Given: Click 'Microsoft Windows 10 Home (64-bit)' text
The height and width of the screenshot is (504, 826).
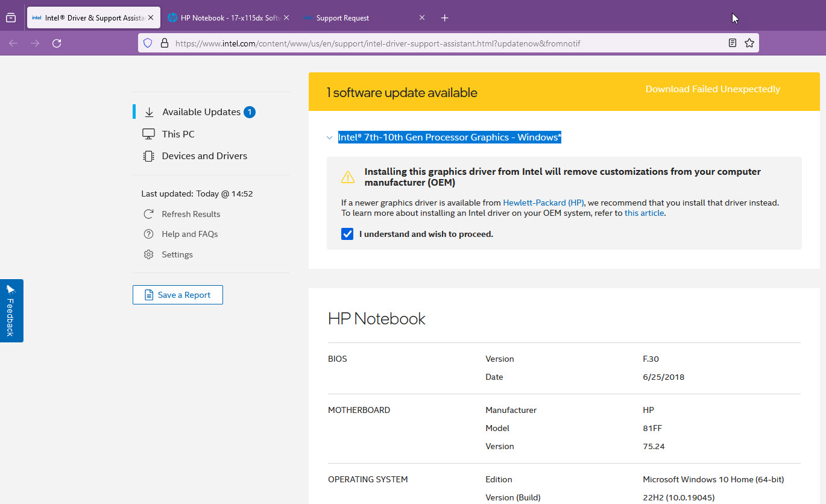Looking at the screenshot, I should (x=713, y=479).
